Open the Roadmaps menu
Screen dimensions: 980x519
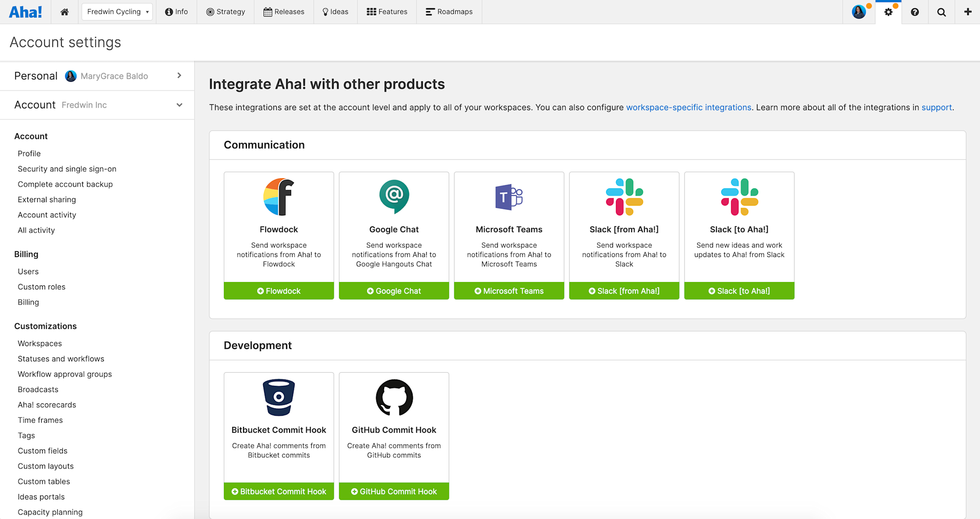[x=449, y=12]
